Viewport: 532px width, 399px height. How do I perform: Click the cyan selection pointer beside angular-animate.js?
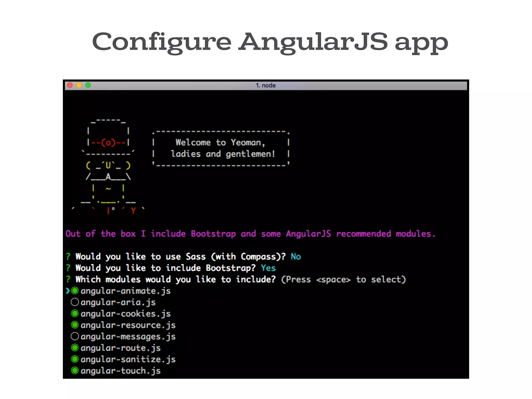(x=68, y=291)
